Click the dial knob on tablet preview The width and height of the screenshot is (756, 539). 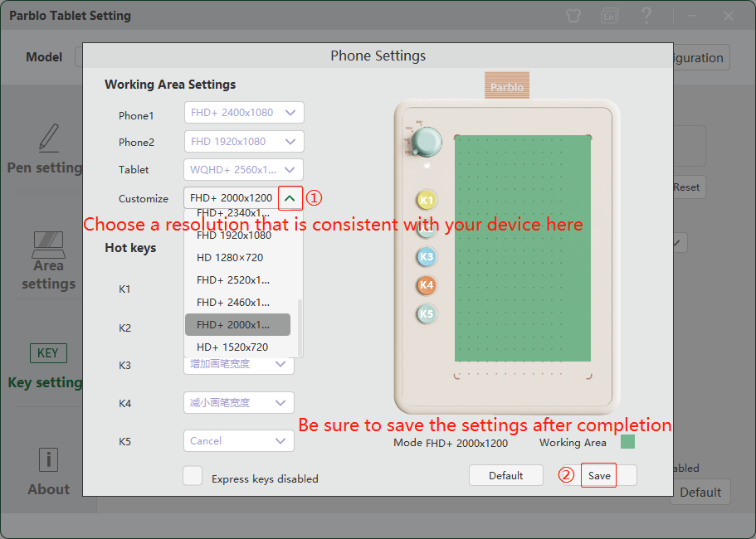click(426, 142)
